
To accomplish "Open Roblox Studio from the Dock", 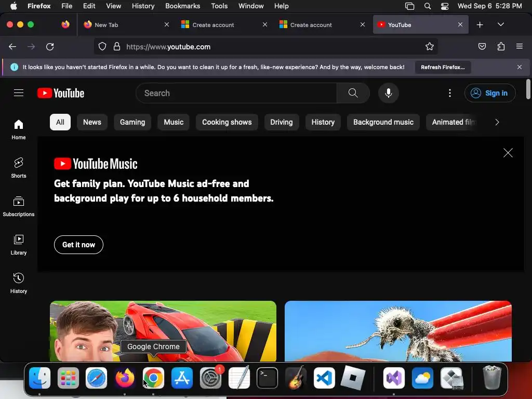I will [x=353, y=378].
